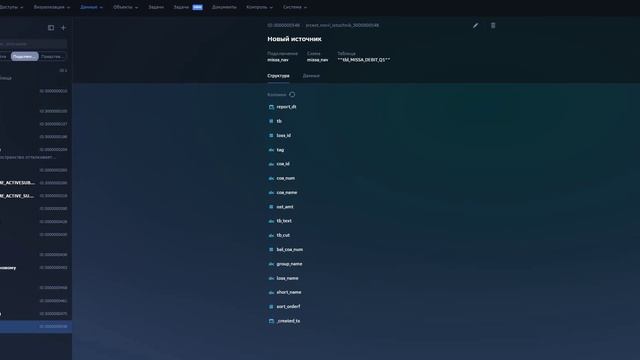
Task: Click the coa_name column name
Action: coord(287,193)
